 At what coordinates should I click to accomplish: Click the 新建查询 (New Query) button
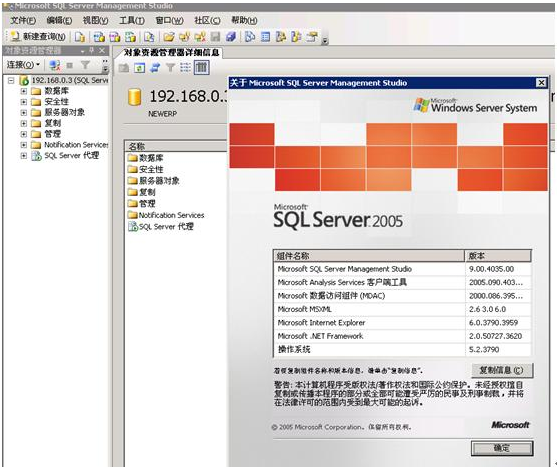[38, 36]
